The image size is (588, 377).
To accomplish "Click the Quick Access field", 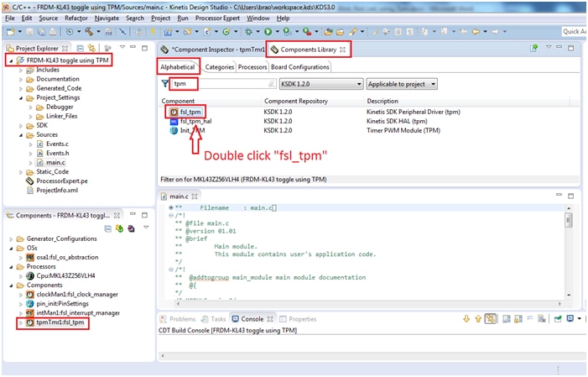I will click(x=574, y=32).
